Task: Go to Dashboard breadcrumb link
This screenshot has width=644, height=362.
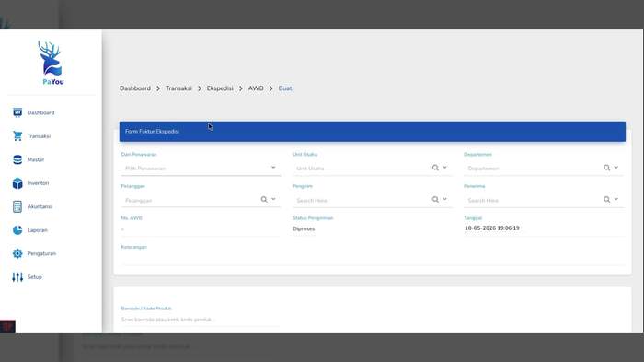Action: [x=135, y=88]
